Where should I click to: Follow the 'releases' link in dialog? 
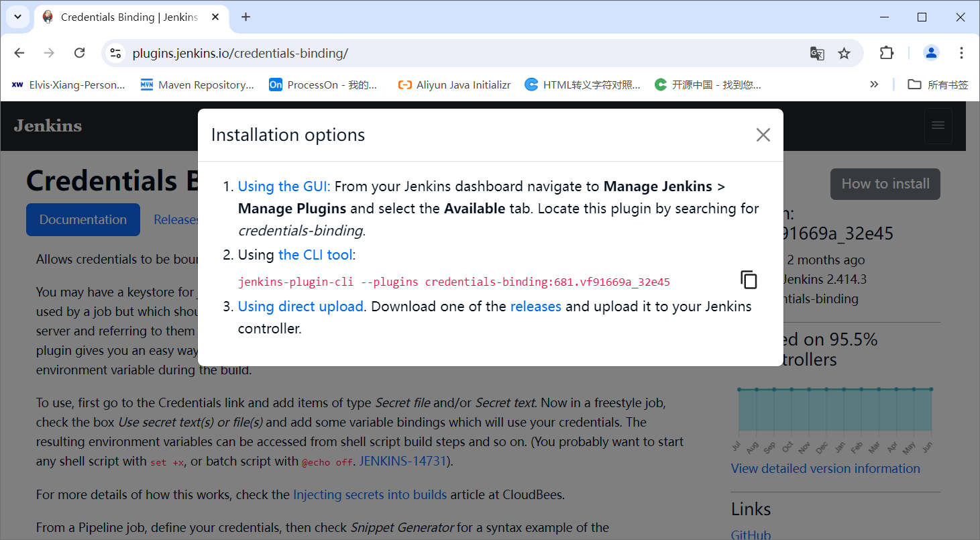point(536,307)
